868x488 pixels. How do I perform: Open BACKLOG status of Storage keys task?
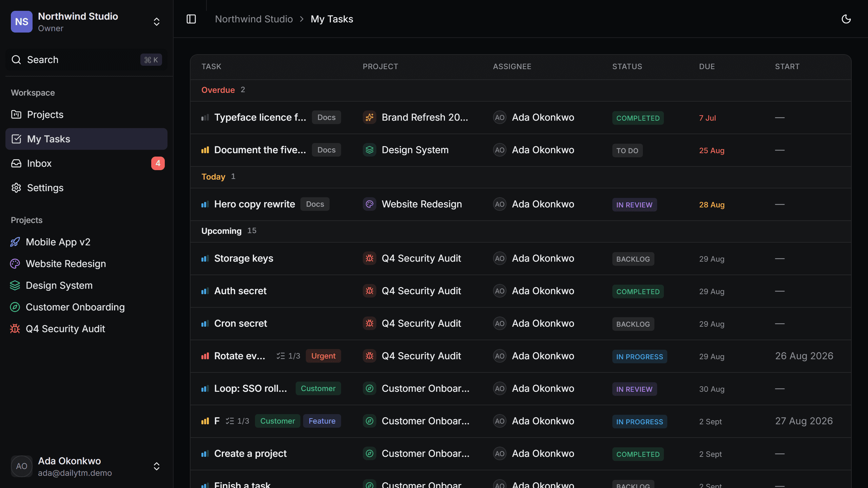(633, 259)
